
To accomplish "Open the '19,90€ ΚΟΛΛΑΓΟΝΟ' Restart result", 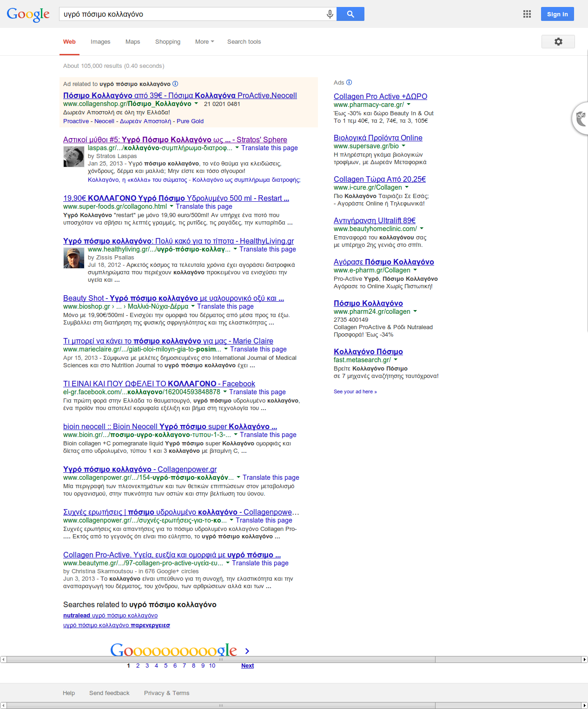I will 176,198.
